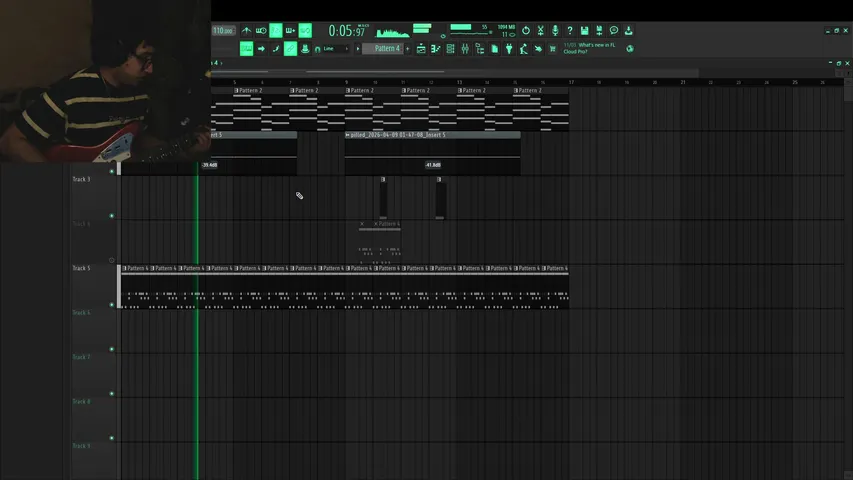The image size is (853, 480).
Task: Open the shopping cart store icon
Action: pos(553,49)
